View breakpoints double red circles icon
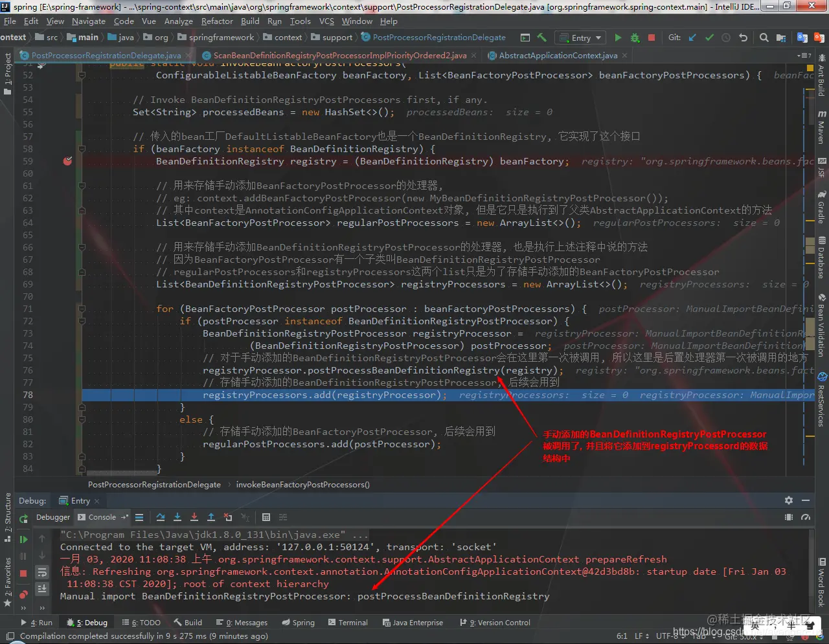This screenshot has height=644, width=829. [x=23, y=594]
